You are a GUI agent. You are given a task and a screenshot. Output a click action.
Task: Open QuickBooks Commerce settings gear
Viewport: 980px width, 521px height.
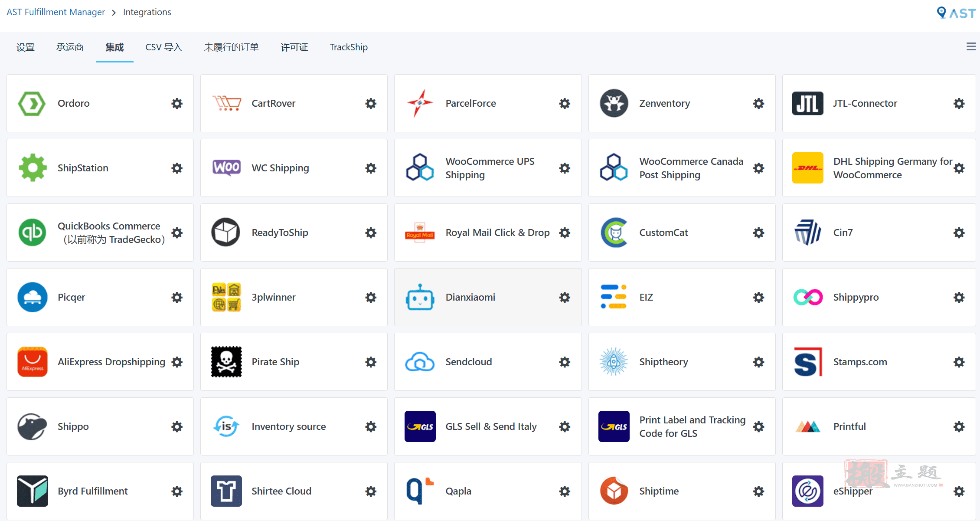[177, 233]
